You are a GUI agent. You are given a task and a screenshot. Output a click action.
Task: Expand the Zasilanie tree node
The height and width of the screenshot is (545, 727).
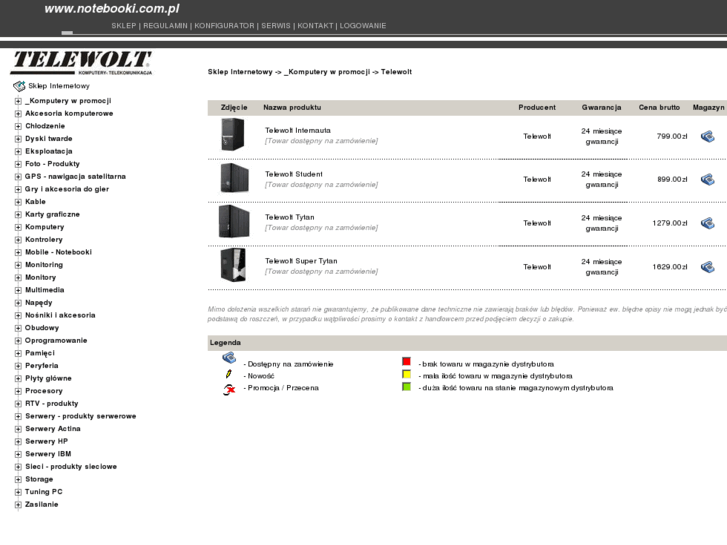coord(18,505)
